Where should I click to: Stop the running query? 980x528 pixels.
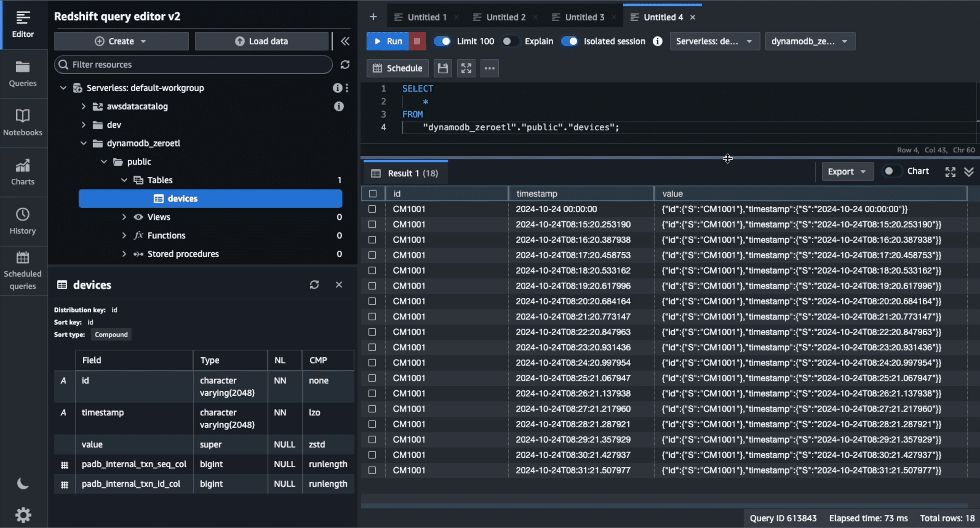point(417,41)
